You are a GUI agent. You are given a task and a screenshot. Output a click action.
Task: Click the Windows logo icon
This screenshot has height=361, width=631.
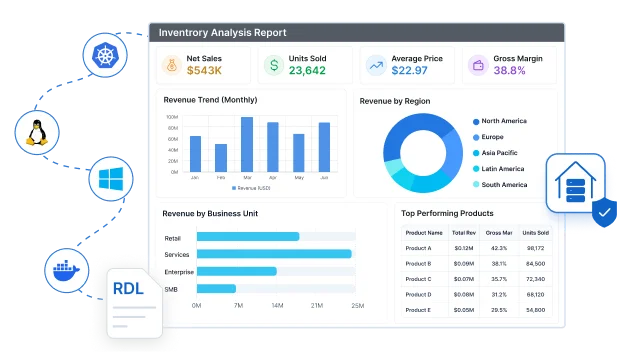(x=111, y=179)
